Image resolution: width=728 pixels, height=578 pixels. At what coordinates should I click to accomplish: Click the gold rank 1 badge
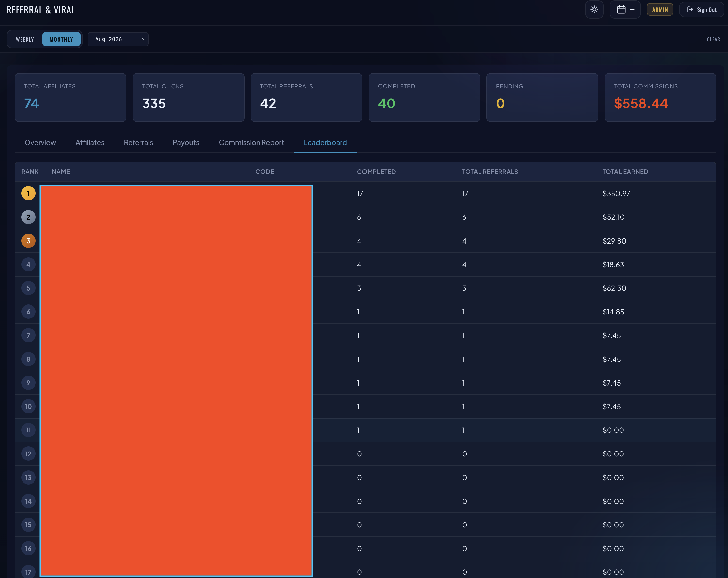(x=28, y=194)
